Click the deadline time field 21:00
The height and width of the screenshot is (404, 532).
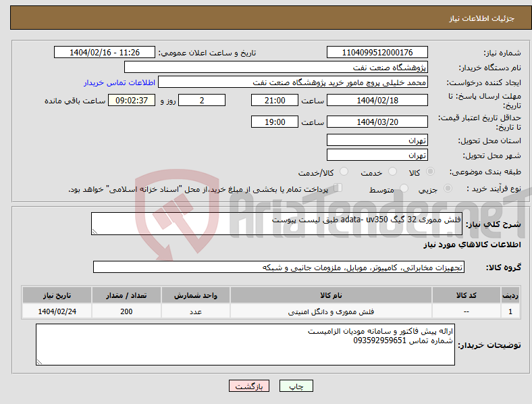(x=275, y=101)
